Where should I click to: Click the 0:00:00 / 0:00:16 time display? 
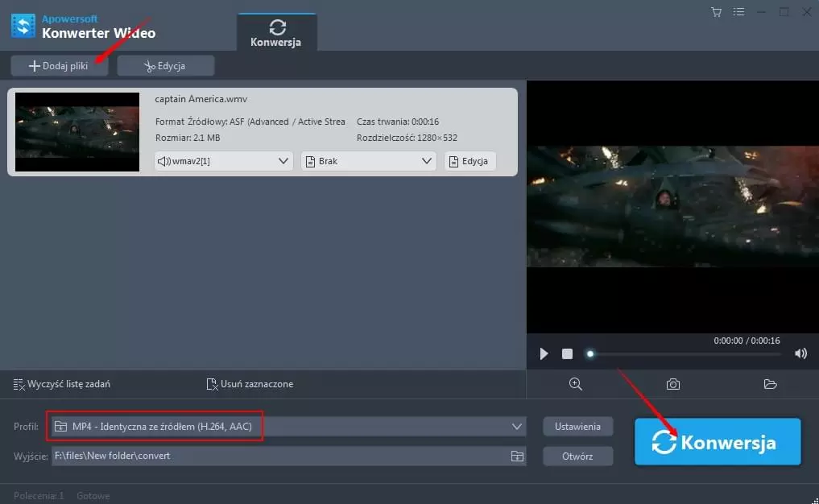pyautogui.click(x=747, y=341)
